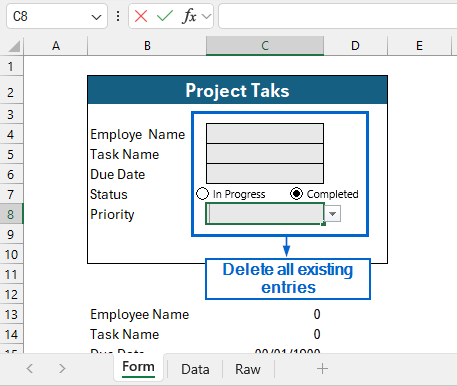Click the Task Name input cell
This screenshot has height=386, width=457.
point(265,154)
